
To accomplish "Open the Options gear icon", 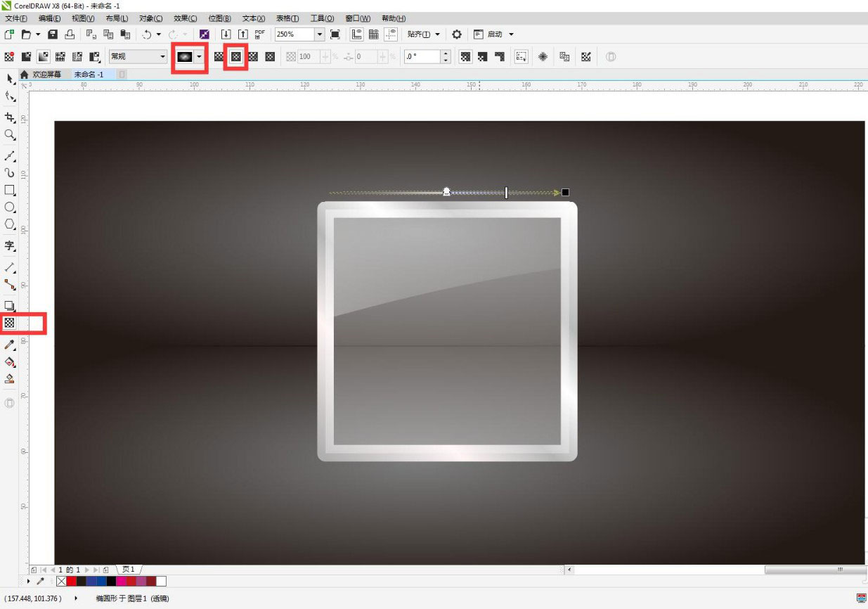I will click(x=457, y=34).
